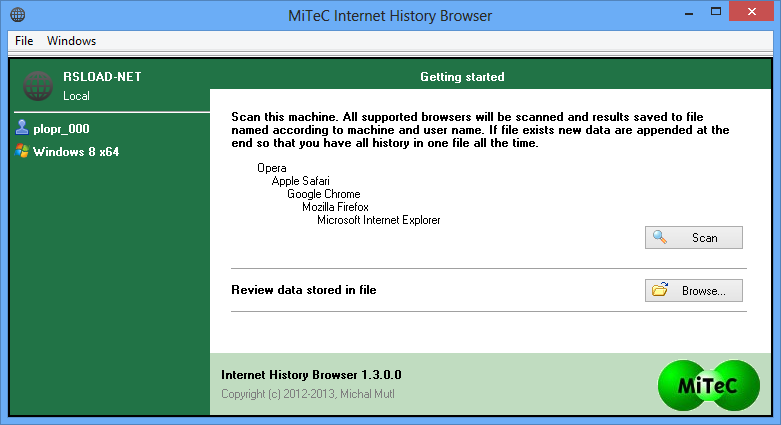The image size is (781, 425).
Task: Click the RSLOAD-NET machine name
Action: 102,77
